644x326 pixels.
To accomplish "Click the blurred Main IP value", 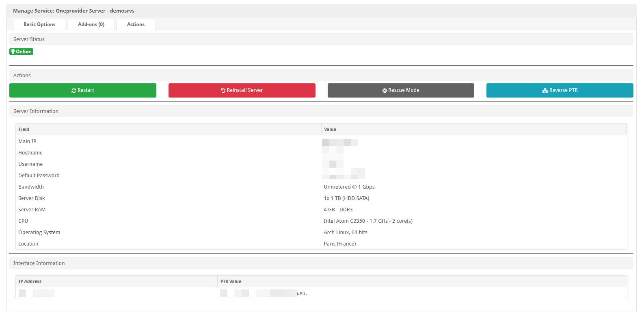I will [340, 142].
